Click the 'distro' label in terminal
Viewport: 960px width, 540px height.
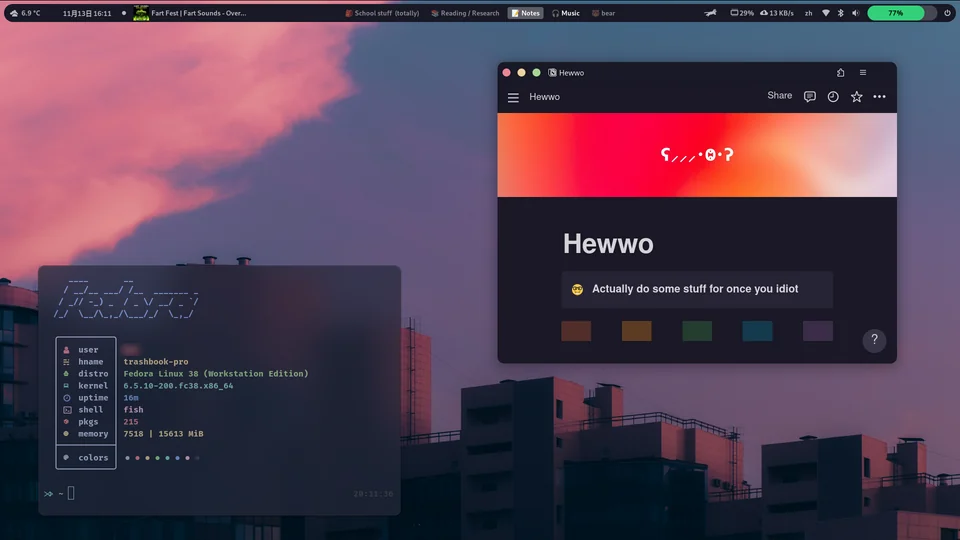coord(93,373)
